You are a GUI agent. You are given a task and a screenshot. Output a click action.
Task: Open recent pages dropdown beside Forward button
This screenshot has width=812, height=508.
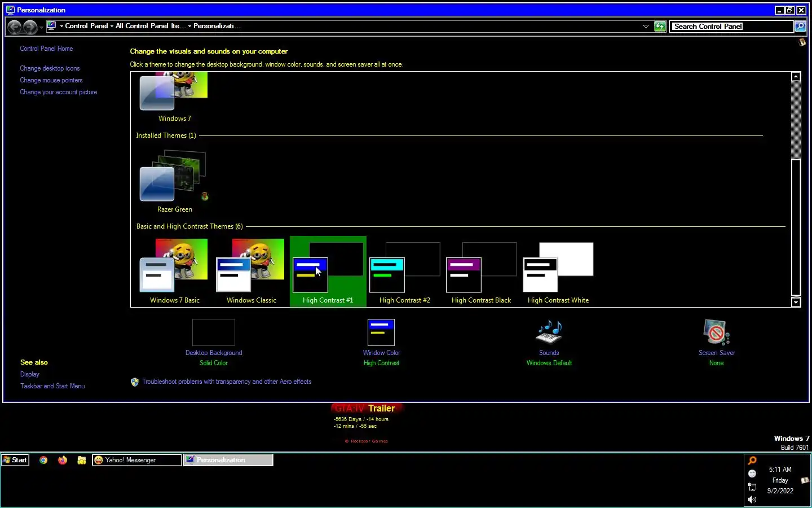41,27
